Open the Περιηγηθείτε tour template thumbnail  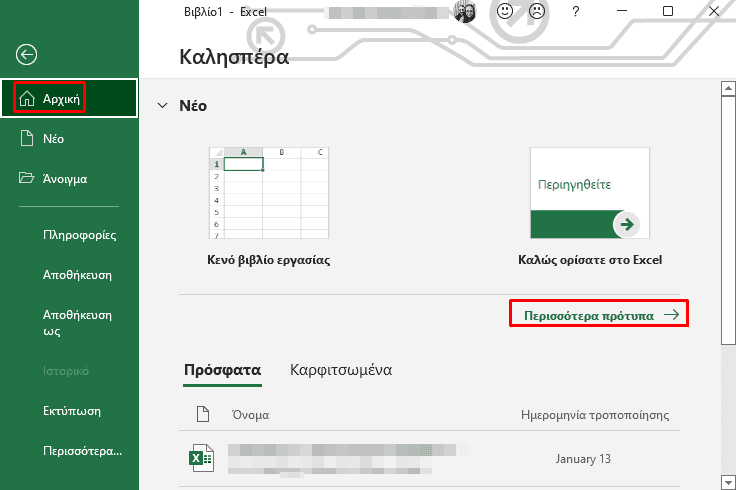tap(590, 193)
